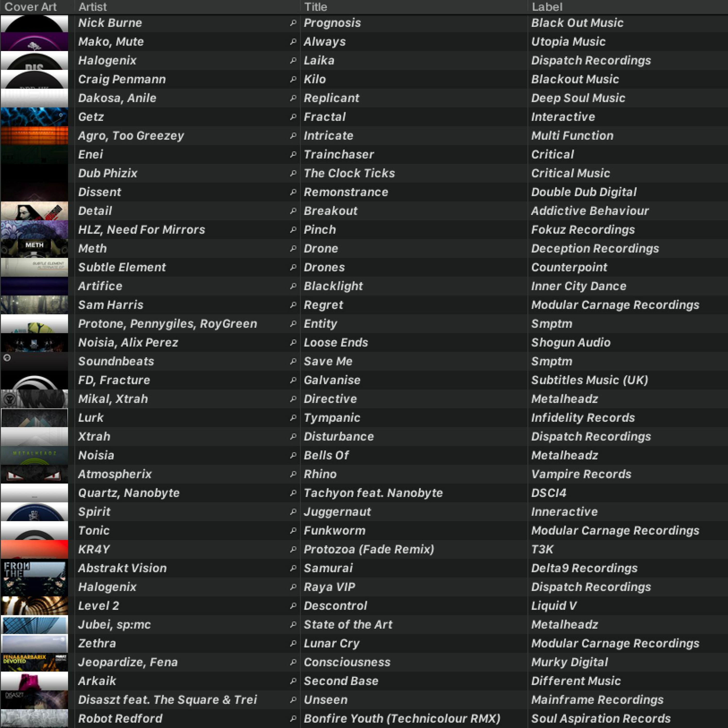Image resolution: width=728 pixels, height=728 pixels.
Task: Click the Label column header
Action: tap(547, 7)
